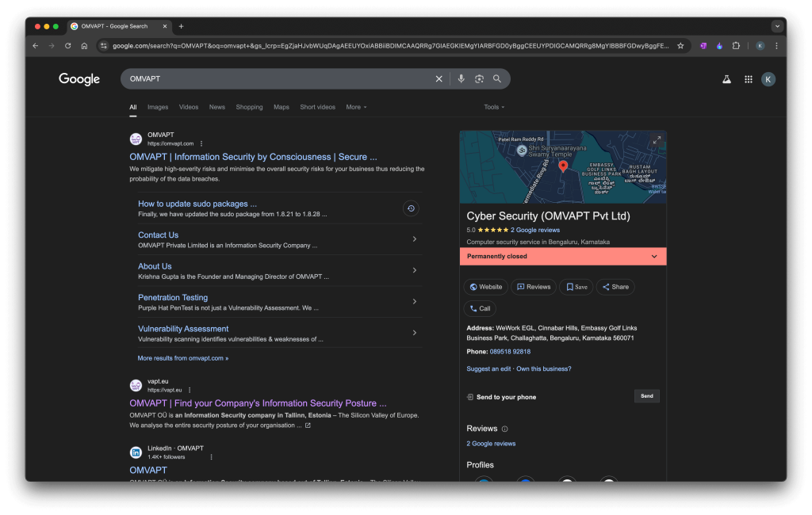
Task: Open the vapt.eu OMVAPT result title
Action: 258,403
